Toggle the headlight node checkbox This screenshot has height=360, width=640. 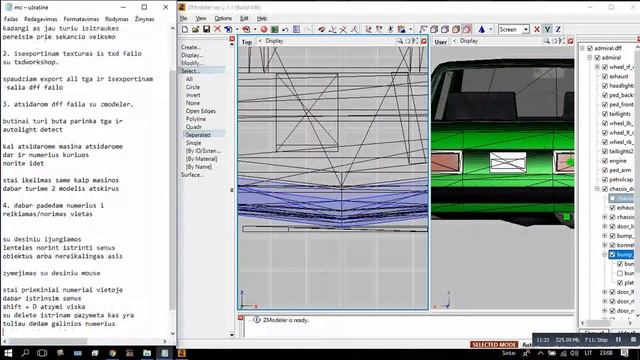coord(605,86)
